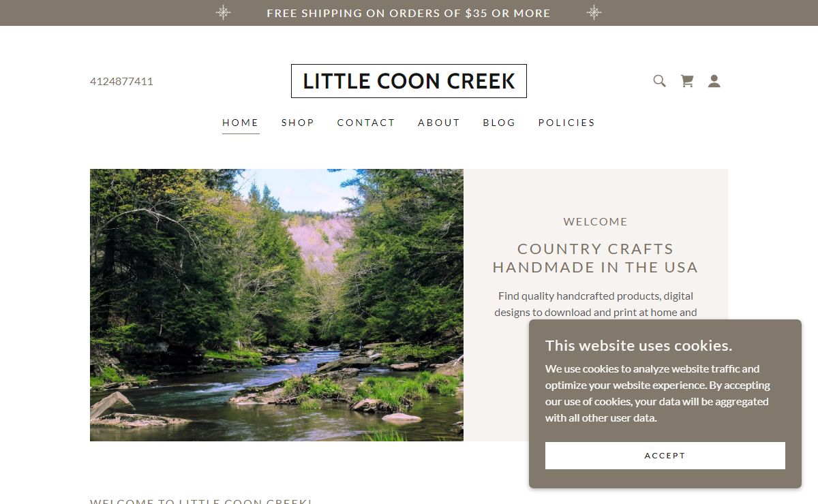Image resolution: width=818 pixels, height=504 pixels.
Task: Open the BLOG menu link
Action: pyautogui.click(x=499, y=123)
